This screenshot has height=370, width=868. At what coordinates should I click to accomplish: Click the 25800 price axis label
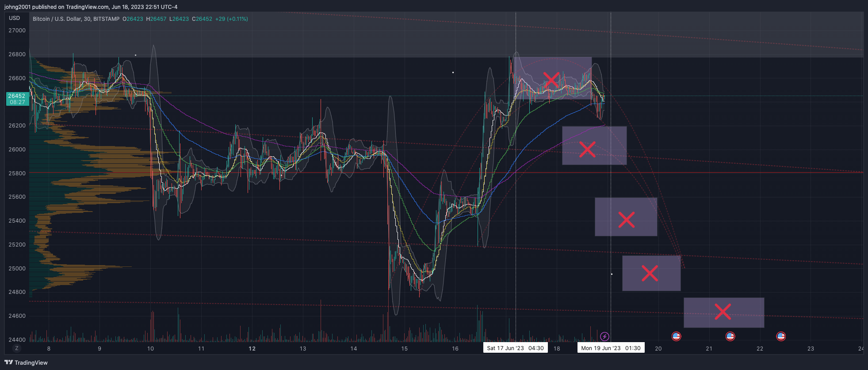coord(17,173)
